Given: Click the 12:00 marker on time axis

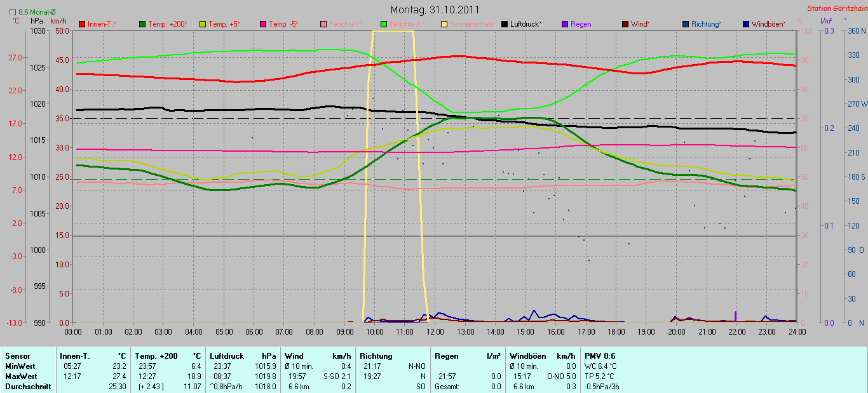Looking at the screenshot, I should tap(435, 331).
